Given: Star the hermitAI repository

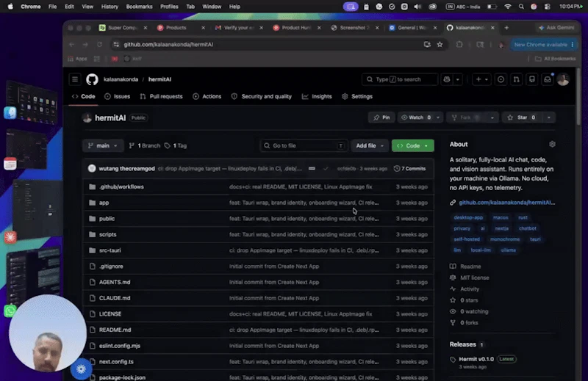Looking at the screenshot, I should pos(522,117).
